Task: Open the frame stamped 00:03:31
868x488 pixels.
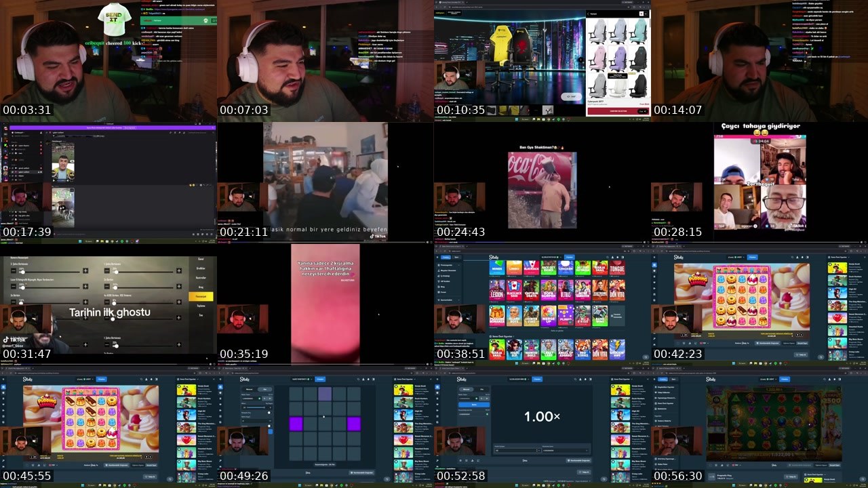Action: [108, 61]
